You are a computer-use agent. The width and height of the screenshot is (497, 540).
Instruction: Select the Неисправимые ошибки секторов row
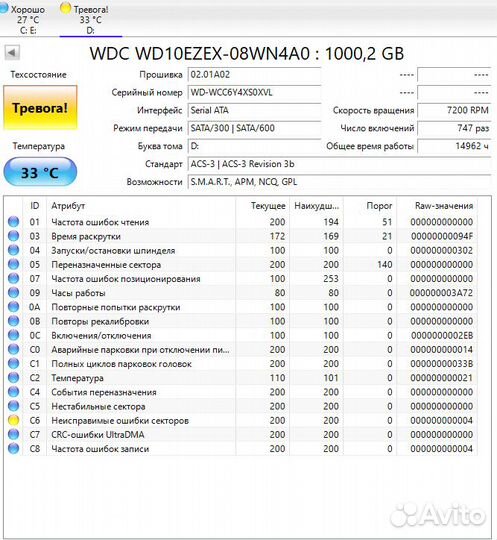click(x=241, y=420)
